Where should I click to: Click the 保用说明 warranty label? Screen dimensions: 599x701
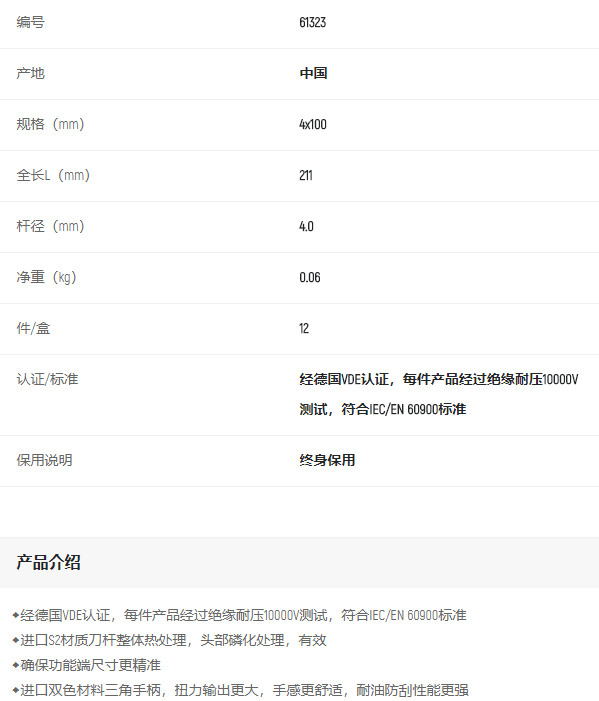point(44,460)
